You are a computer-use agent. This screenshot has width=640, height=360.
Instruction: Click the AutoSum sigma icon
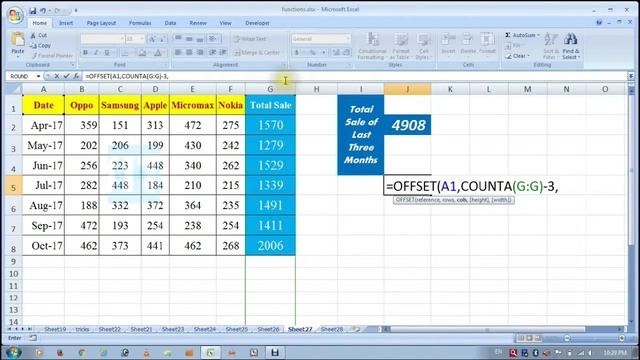508,35
